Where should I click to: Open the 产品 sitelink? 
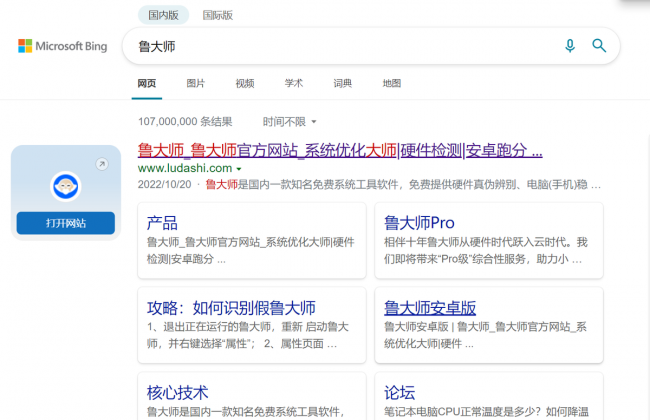(x=162, y=223)
